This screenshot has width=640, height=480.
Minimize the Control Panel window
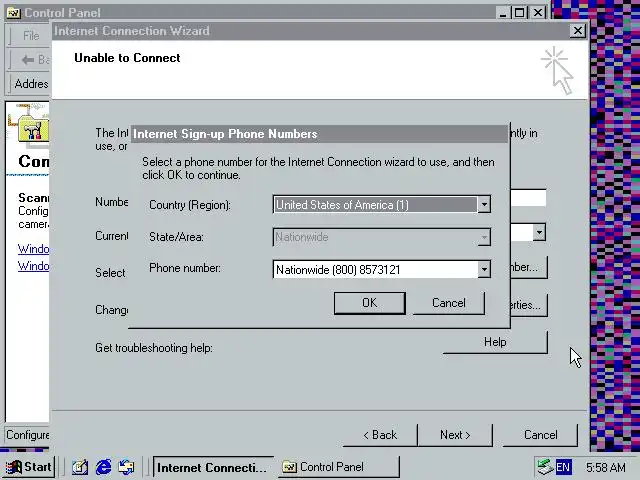[503, 13]
